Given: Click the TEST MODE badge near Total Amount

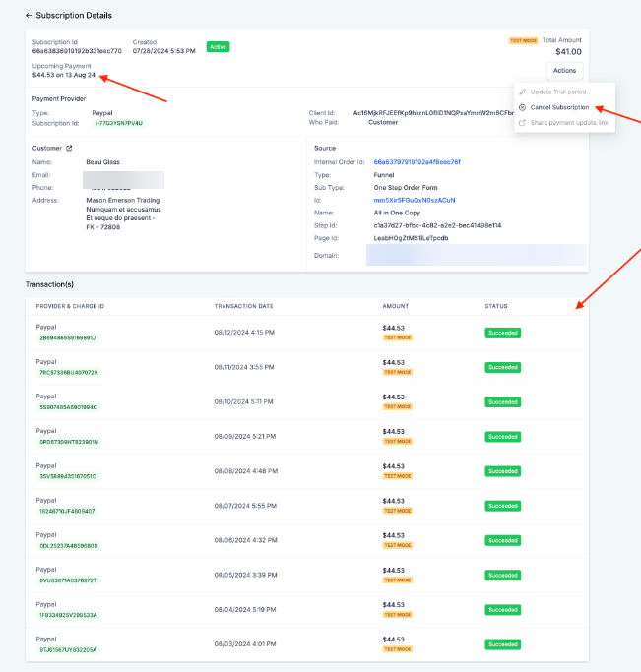Looking at the screenshot, I should click(x=522, y=41).
